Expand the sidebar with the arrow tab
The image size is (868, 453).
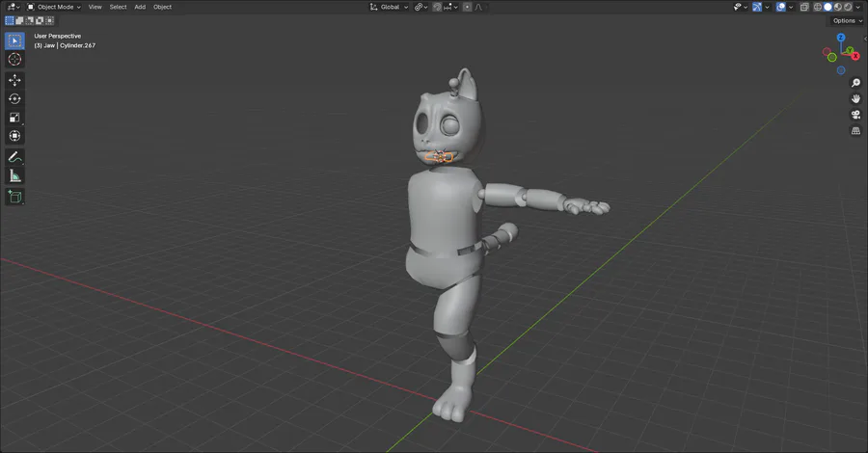(x=866, y=39)
